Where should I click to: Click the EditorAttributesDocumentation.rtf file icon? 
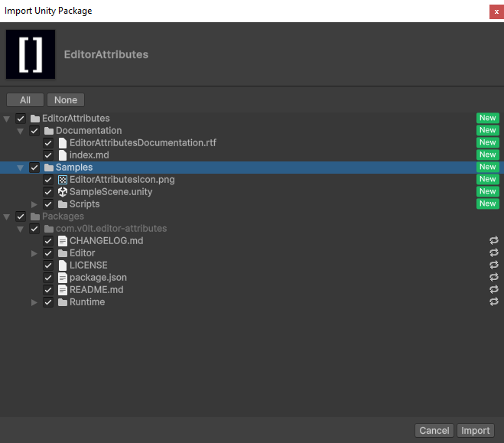click(63, 143)
